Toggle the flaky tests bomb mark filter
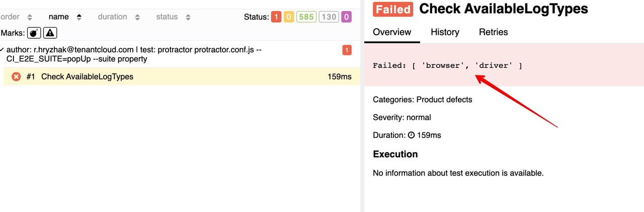 [x=34, y=33]
